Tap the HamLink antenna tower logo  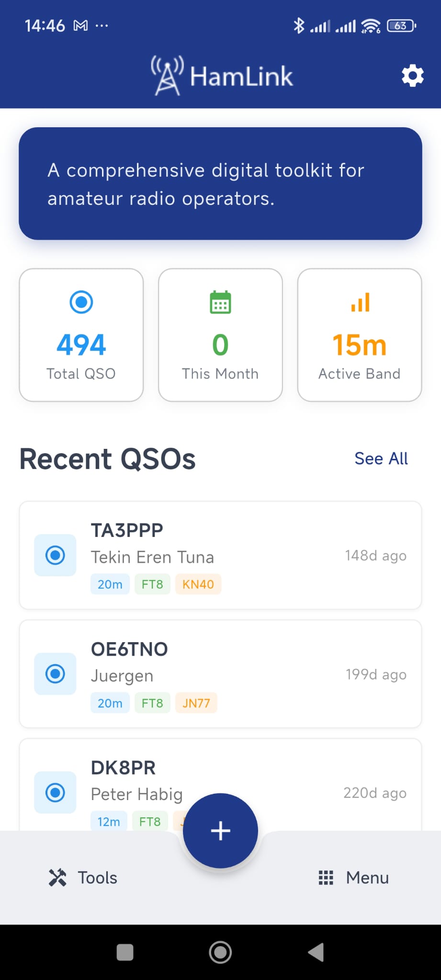tap(167, 76)
